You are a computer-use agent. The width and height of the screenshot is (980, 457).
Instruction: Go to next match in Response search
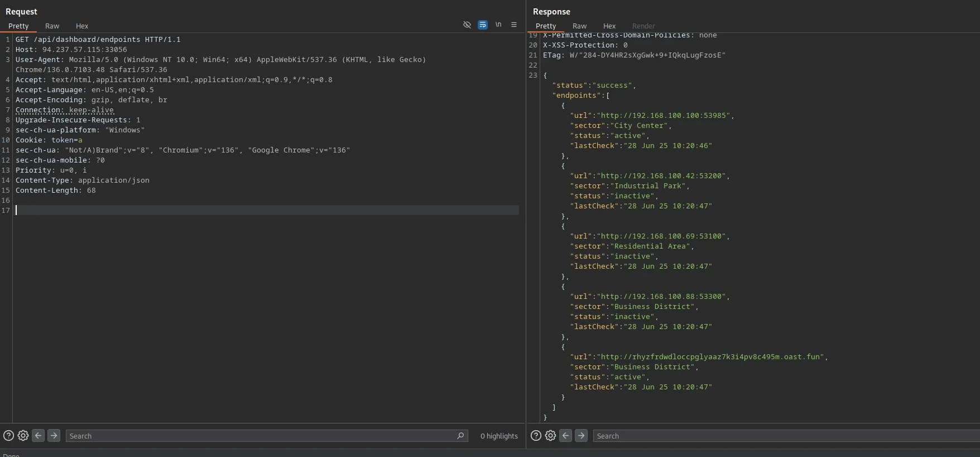581,436
